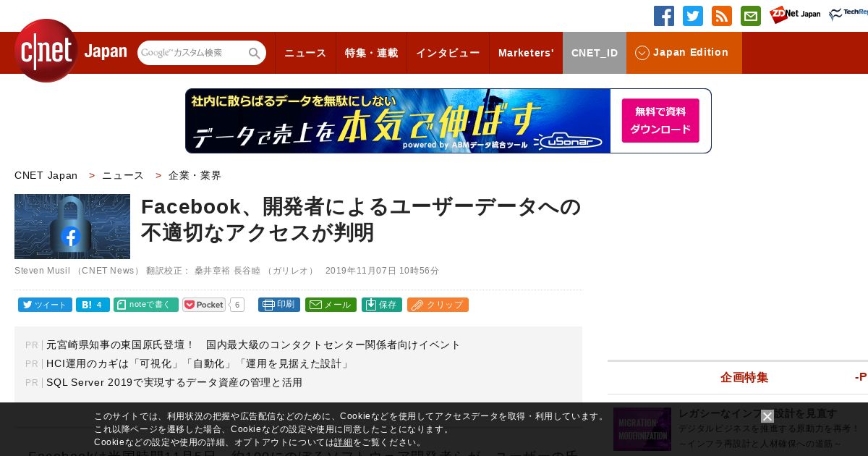Open the MIGRATION MODERNIZATION thumbnail

(642, 428)
